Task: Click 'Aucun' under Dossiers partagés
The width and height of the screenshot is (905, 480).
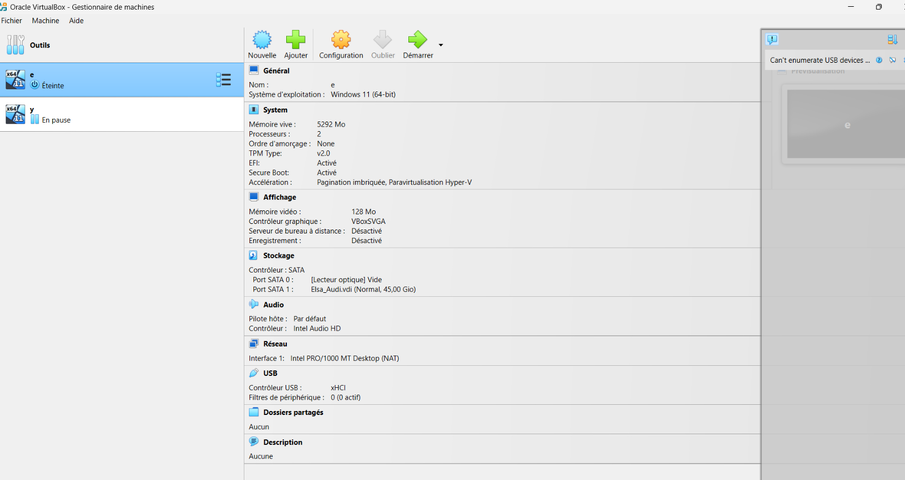Action: 259,426
